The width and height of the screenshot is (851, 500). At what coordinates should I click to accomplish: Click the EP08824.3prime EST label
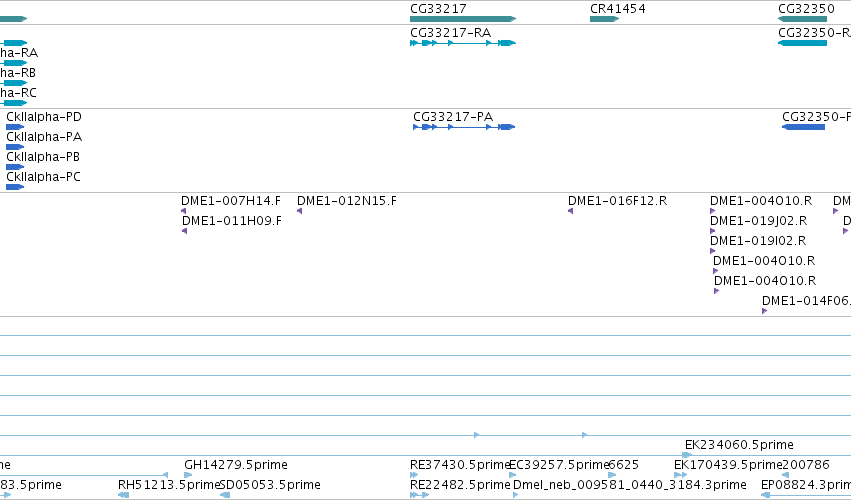(x=806, y=485)
